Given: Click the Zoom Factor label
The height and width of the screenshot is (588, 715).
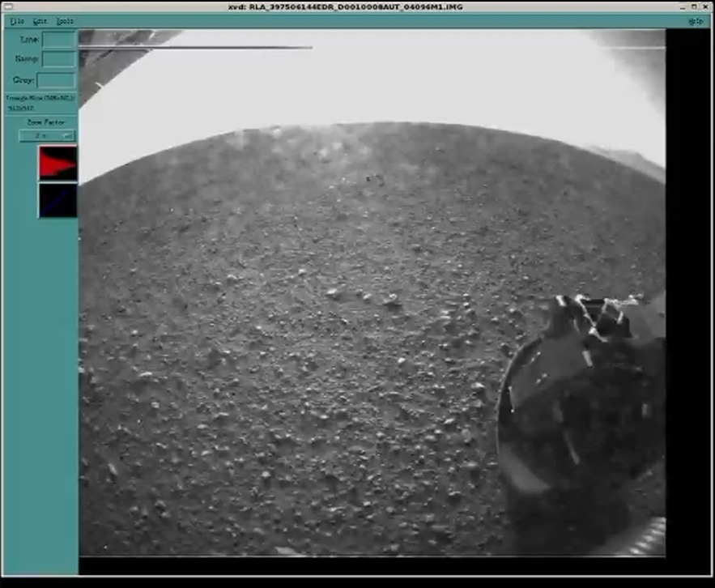Looking at the screenshot, I should 45,122.
